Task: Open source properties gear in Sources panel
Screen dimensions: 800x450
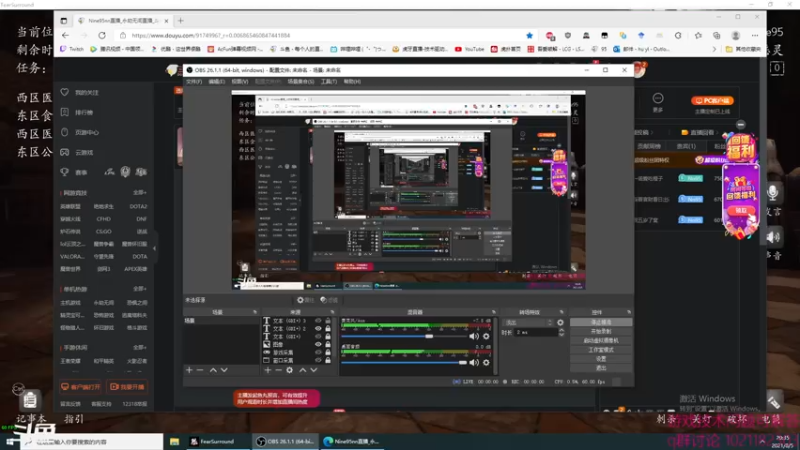Action: [x=289, y=370]
